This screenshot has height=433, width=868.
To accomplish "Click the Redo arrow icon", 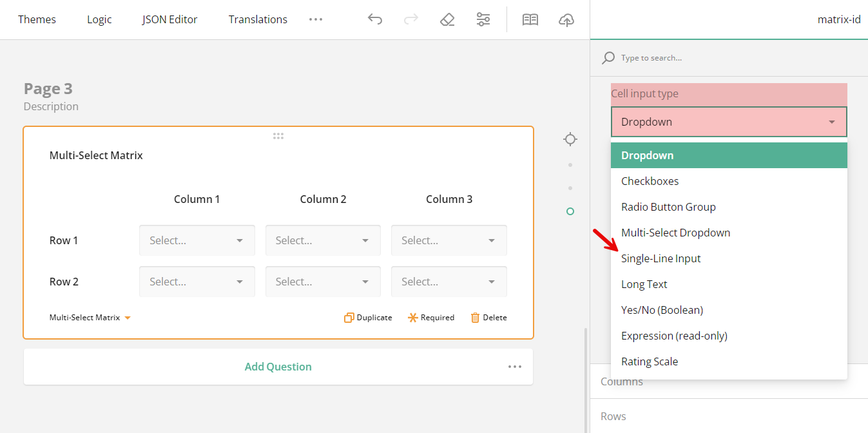I will (411, 19).
